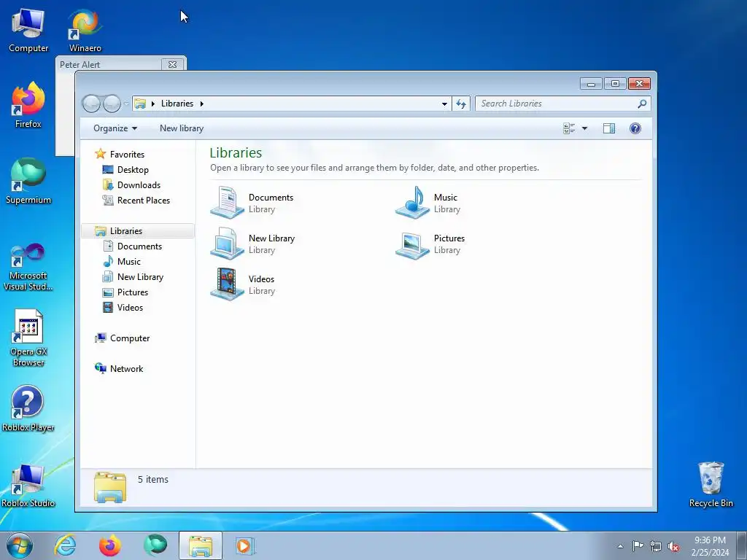Open the Firefox desktop shortcut
The height and width of the screenshot is (560, 747).
(x=28, y=105)
